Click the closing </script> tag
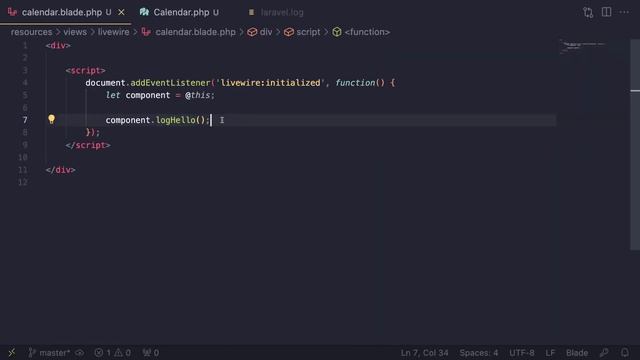Screen dimensions: 640x360 (88, 145)
